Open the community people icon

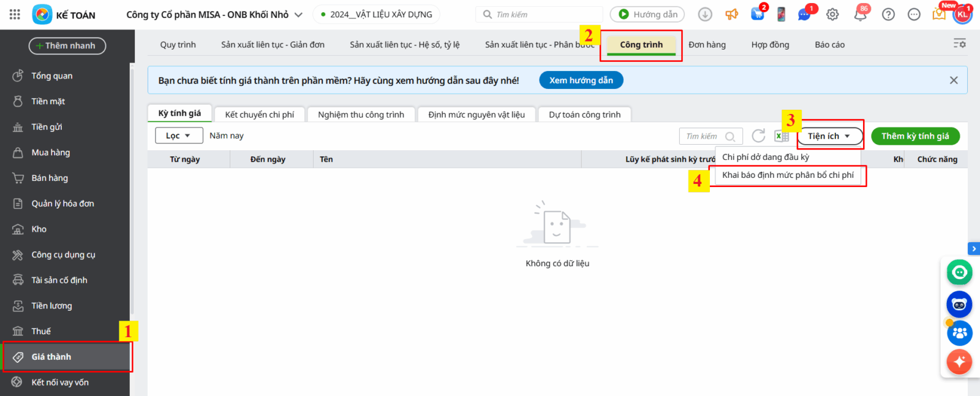tap(959, 333)
